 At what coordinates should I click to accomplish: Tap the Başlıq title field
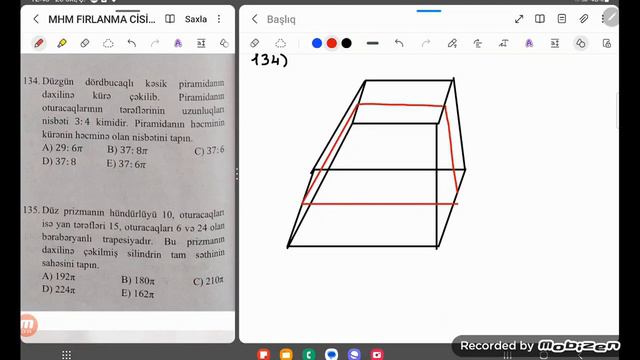click(281, 19)
